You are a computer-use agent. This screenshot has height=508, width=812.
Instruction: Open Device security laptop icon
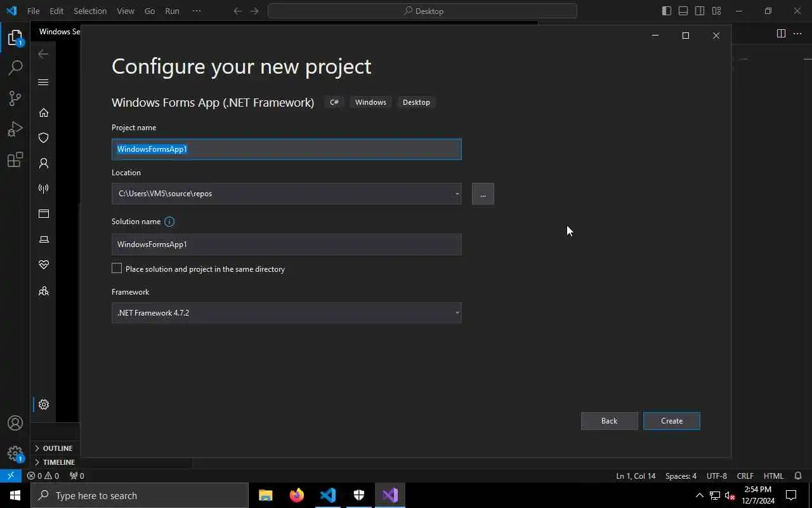pos(44,239)
